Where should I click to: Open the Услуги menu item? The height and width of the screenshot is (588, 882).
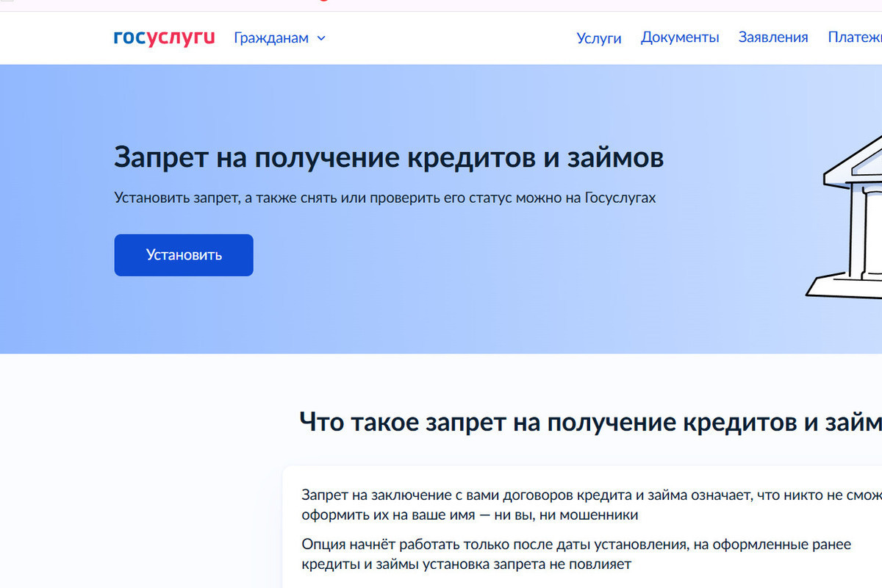(x=599, y=38)
